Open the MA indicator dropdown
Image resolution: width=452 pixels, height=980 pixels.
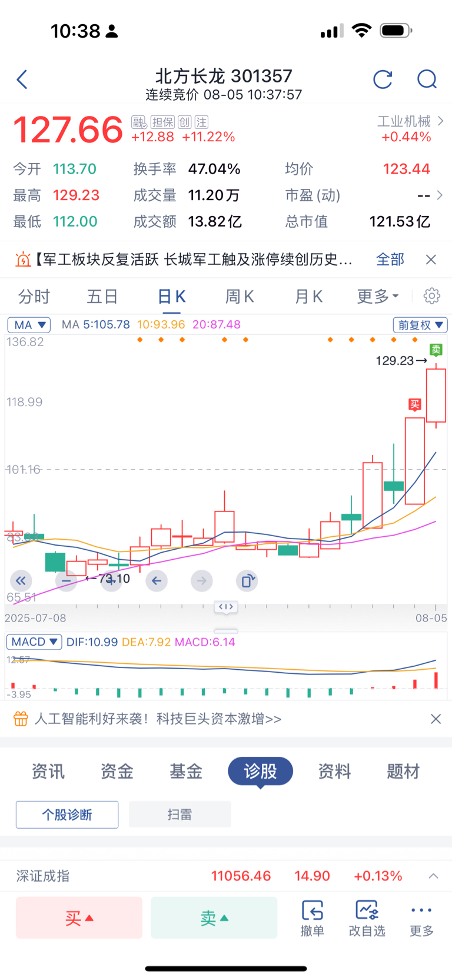(x=29, y=325)
